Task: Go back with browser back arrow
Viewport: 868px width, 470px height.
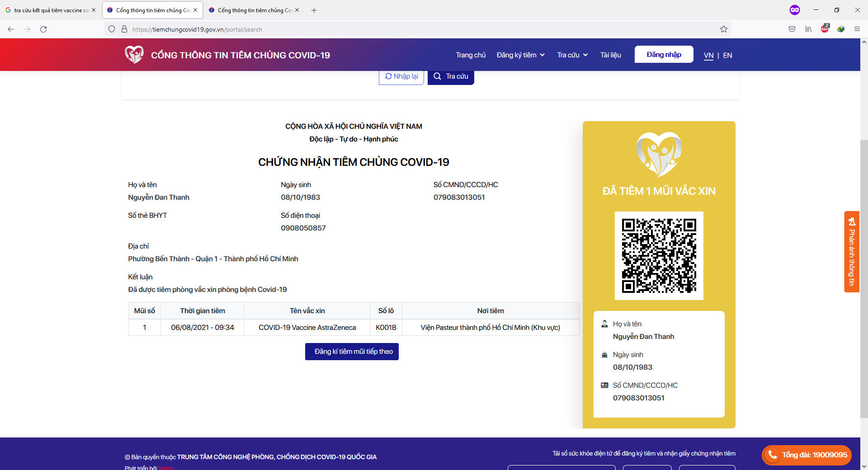Action: point(11,29)
